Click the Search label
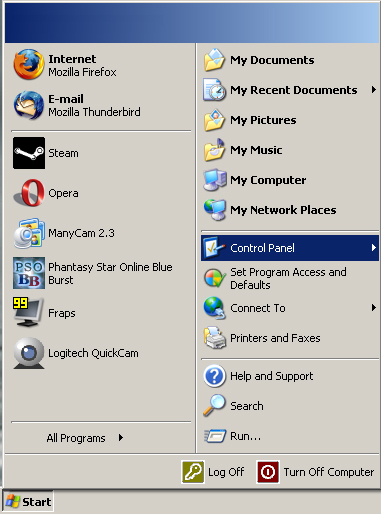 tap(247, 406)
